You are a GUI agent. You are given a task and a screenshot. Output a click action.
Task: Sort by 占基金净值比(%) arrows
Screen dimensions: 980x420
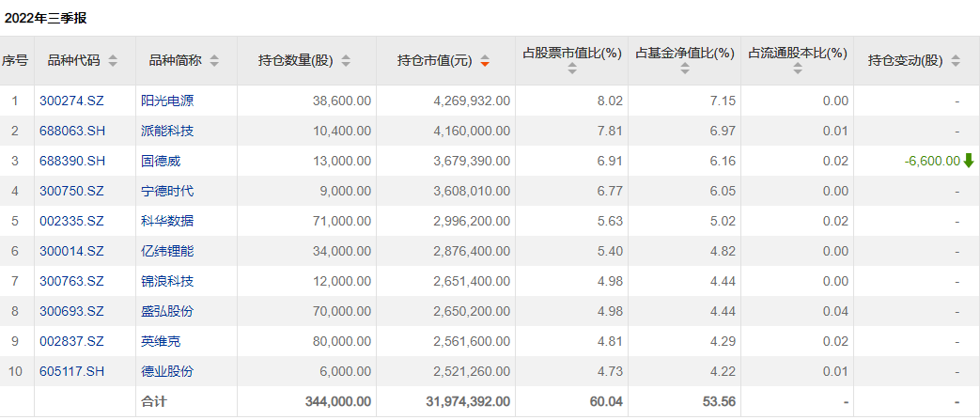click(685, 69)
